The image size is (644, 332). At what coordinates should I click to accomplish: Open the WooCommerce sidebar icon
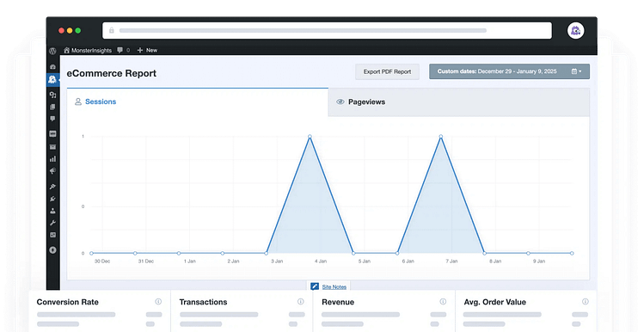52,133
